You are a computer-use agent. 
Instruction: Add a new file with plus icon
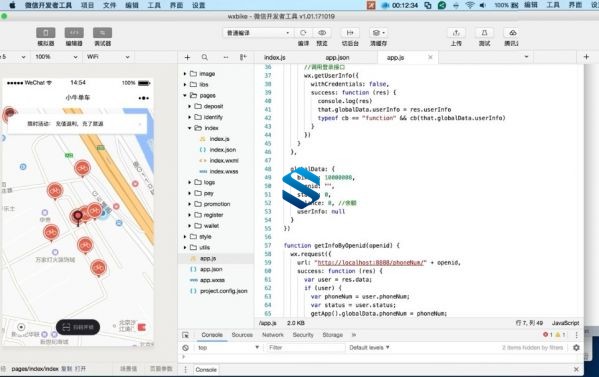pyautogui.click(x=187, y=57)
